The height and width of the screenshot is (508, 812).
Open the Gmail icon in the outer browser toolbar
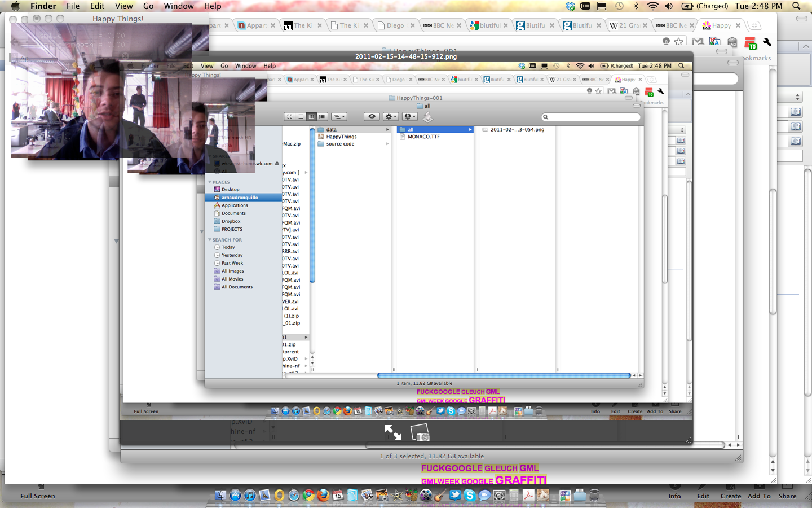[x=698, y=42]
